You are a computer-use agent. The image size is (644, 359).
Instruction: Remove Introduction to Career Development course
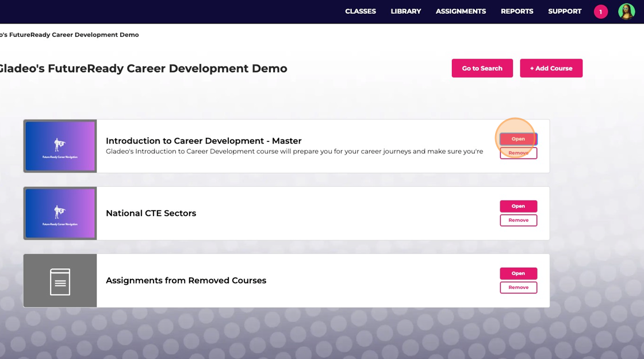click(518, 153)
